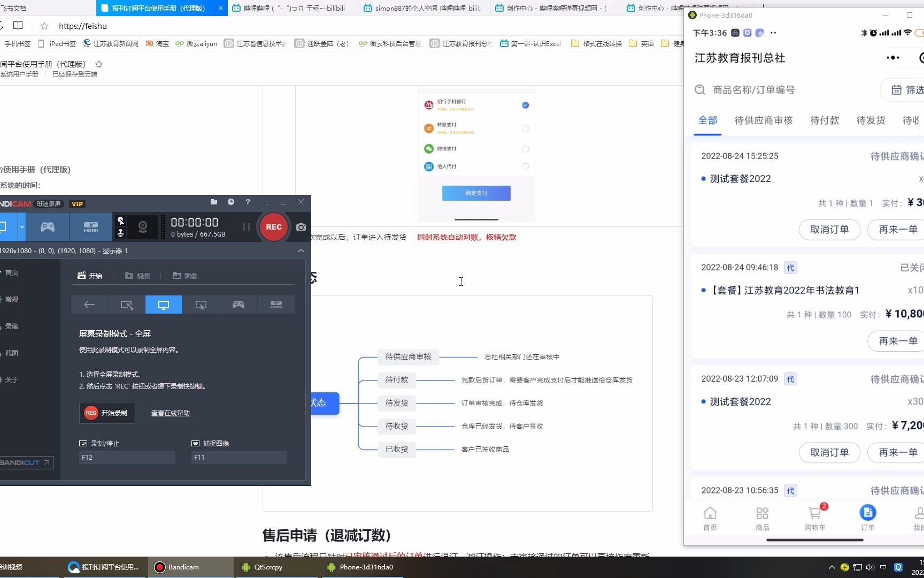The height and width of the screenshot is (578, 924).
Task: Click the 待供应商审核 node in the mind map
Action: (x=408, y=356)
